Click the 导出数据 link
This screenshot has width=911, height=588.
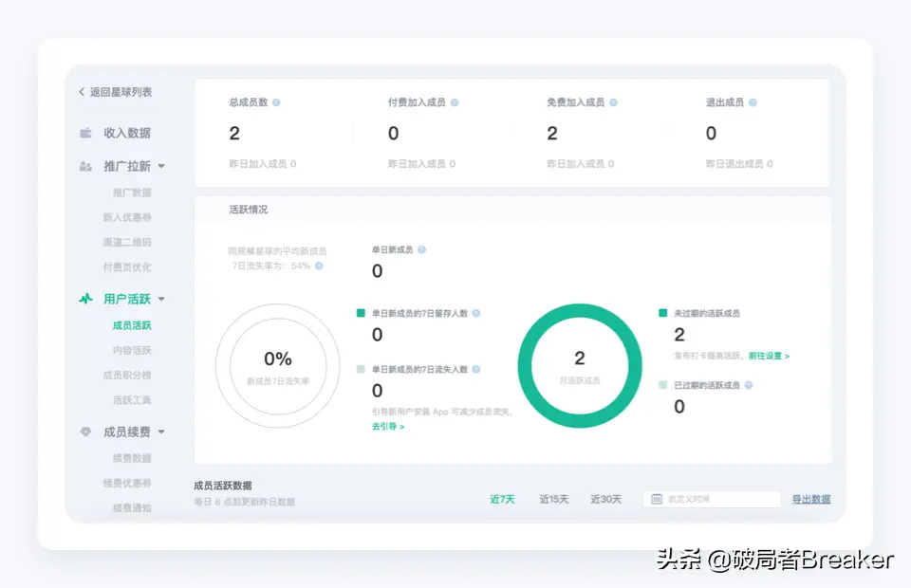(809, 499)
